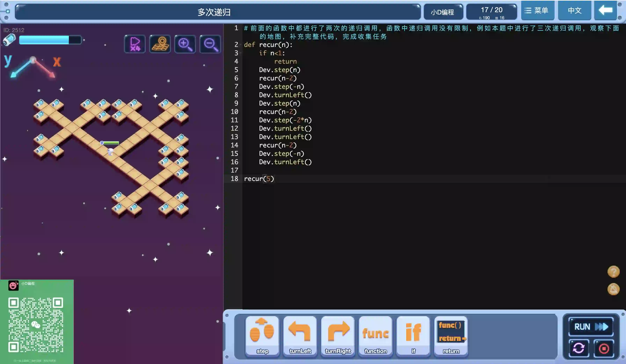
Task: Click the zoom out magnifier icon
Action: (210, 44)
